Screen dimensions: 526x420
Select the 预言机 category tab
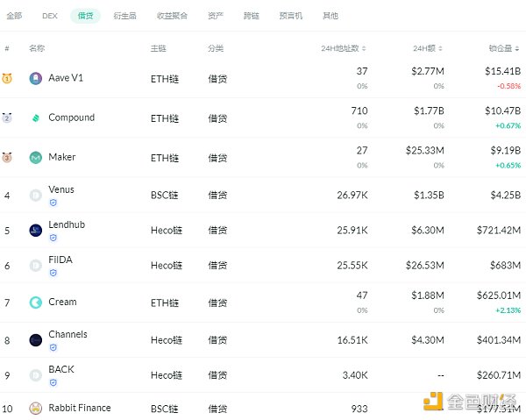[292, 16]
